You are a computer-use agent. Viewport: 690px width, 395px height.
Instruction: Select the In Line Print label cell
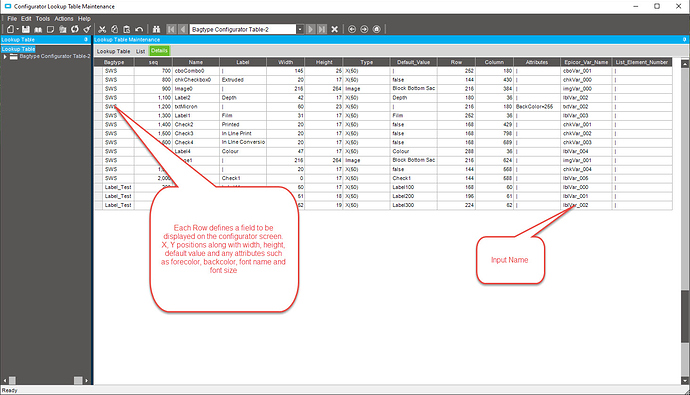coord(243,133)
